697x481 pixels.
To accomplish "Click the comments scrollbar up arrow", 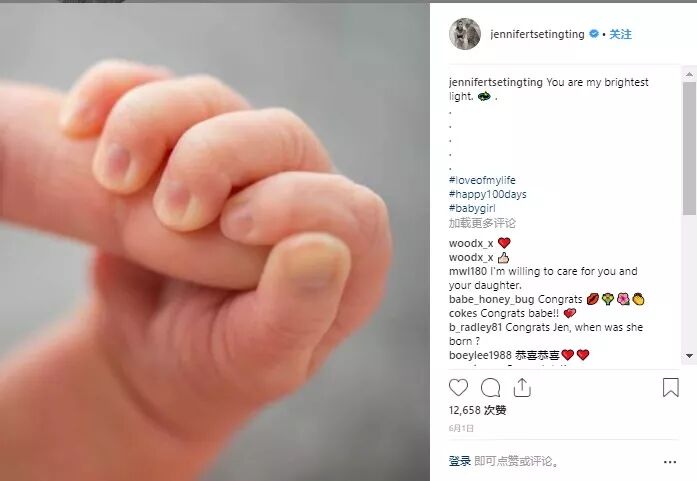I will (689, 74).
